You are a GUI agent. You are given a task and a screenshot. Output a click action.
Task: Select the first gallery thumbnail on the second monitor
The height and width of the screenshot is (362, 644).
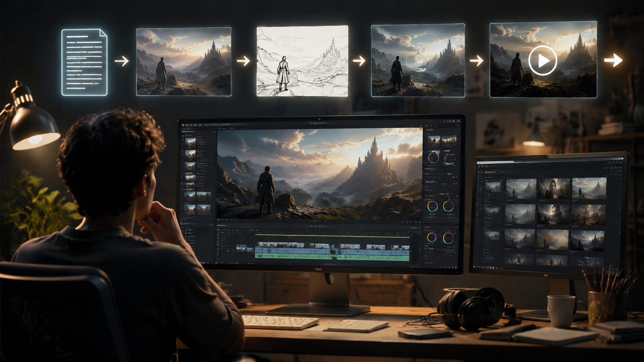(x=521, y=189)
